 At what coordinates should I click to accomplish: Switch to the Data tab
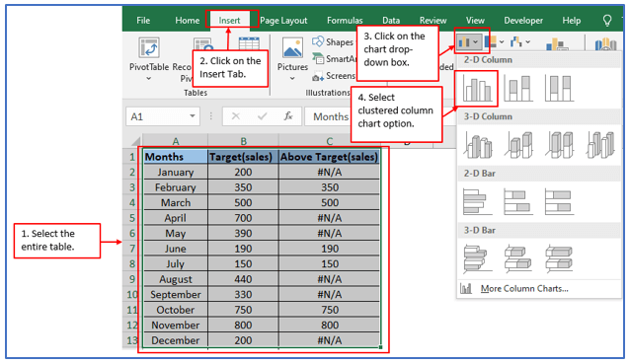tap(391, 20)
